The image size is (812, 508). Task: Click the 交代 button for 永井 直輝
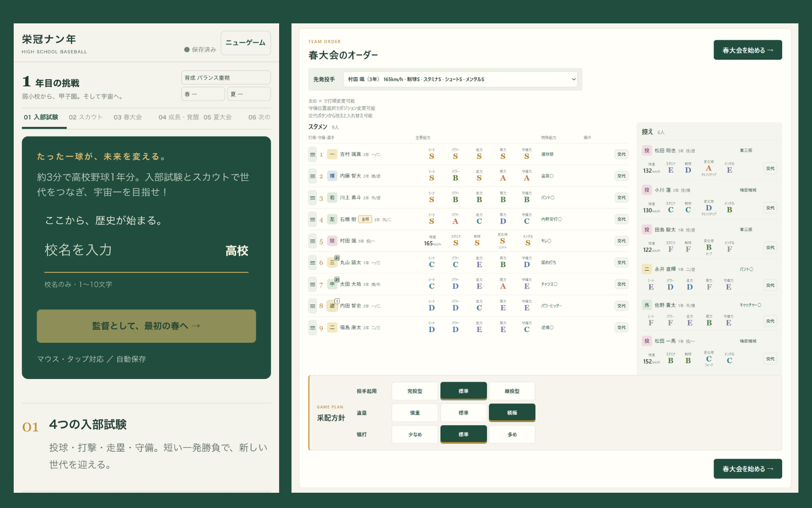click(x=770, y=285)
